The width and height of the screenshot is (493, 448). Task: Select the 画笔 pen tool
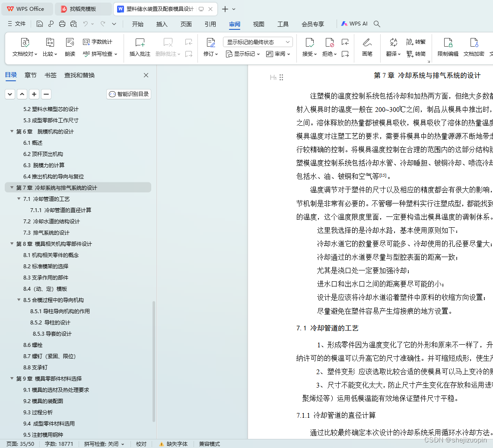[x=367, y=47]
